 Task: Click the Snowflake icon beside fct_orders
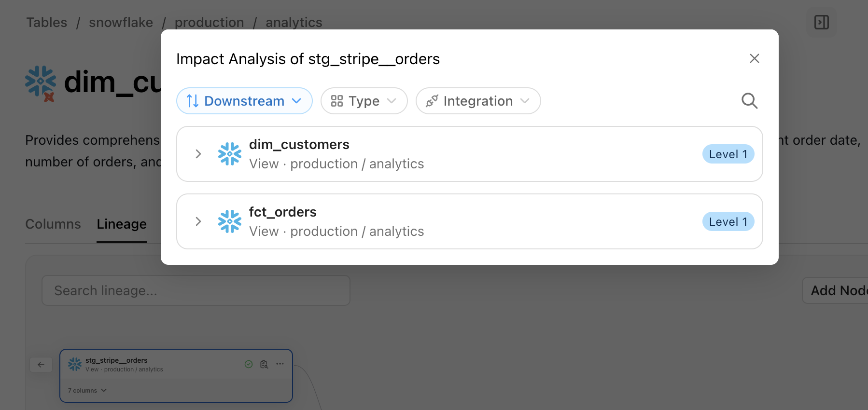tap(229, 221)
